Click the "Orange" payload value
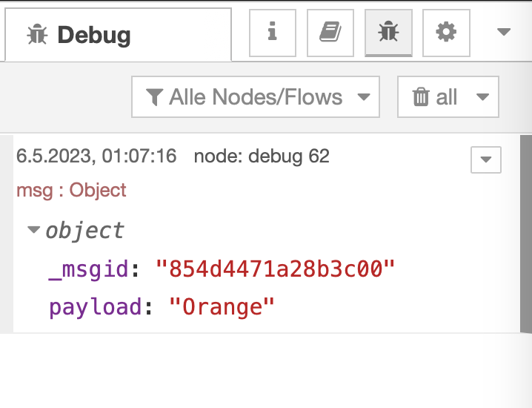Screen dimensions: 532x408 pyautogui.click(x=222, y=307)
